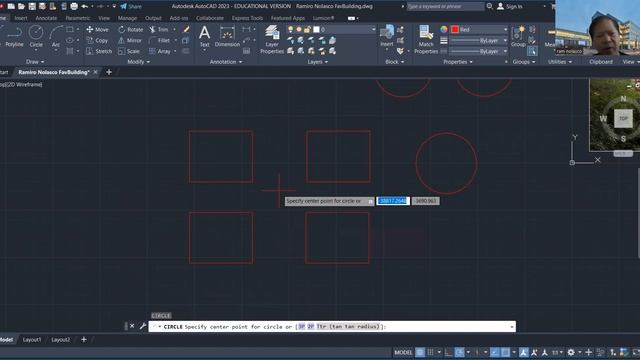Screen dimensions: 640x360
Task: Click the Rotate tool
Action: point(131,29)
